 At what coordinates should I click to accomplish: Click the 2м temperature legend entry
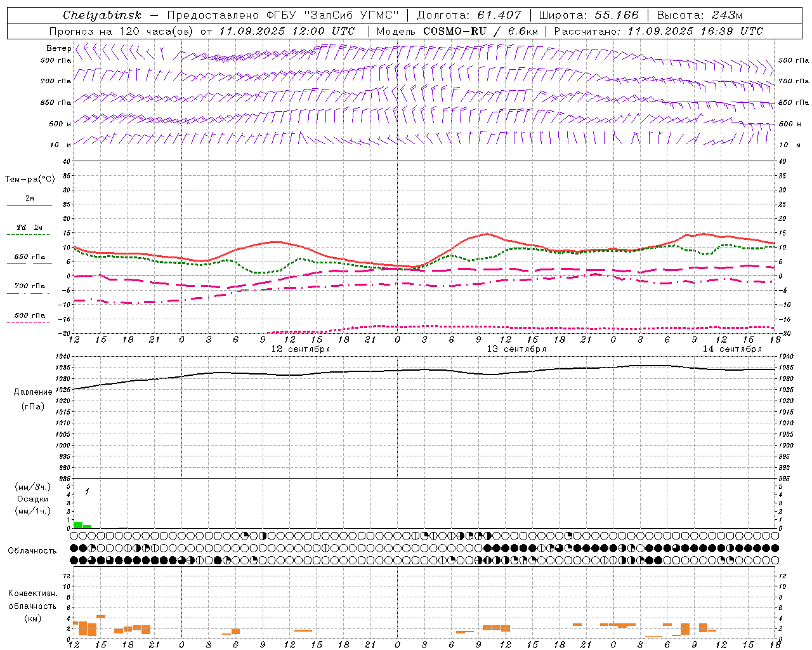(x=30, y=198)
